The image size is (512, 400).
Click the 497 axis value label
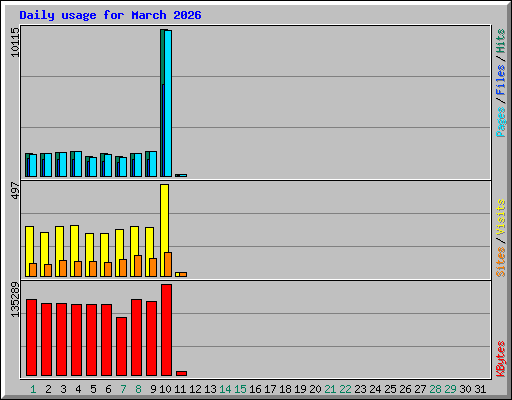coord(15,190)
